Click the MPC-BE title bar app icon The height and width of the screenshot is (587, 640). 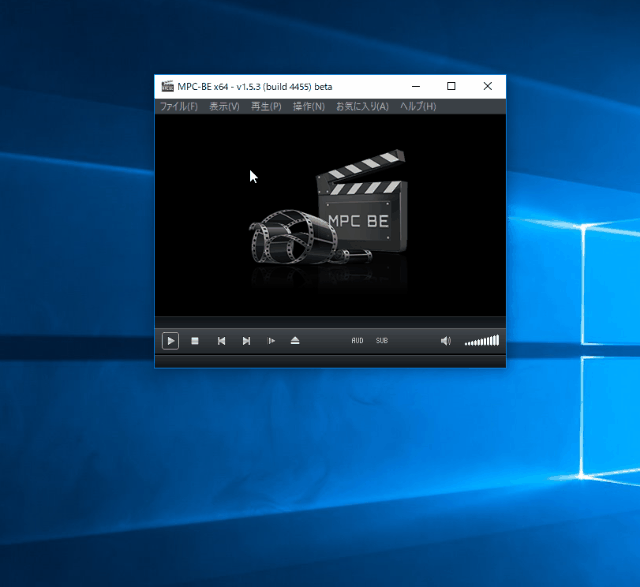pyautogui.click(x=167, y=86)
